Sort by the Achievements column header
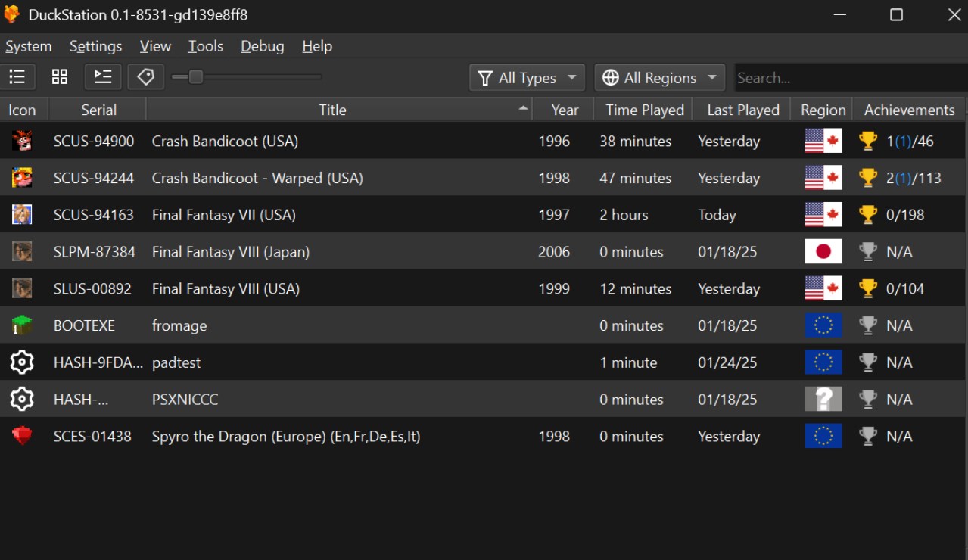968x560 pixels. pyautogui.click(x=909, y=110)
